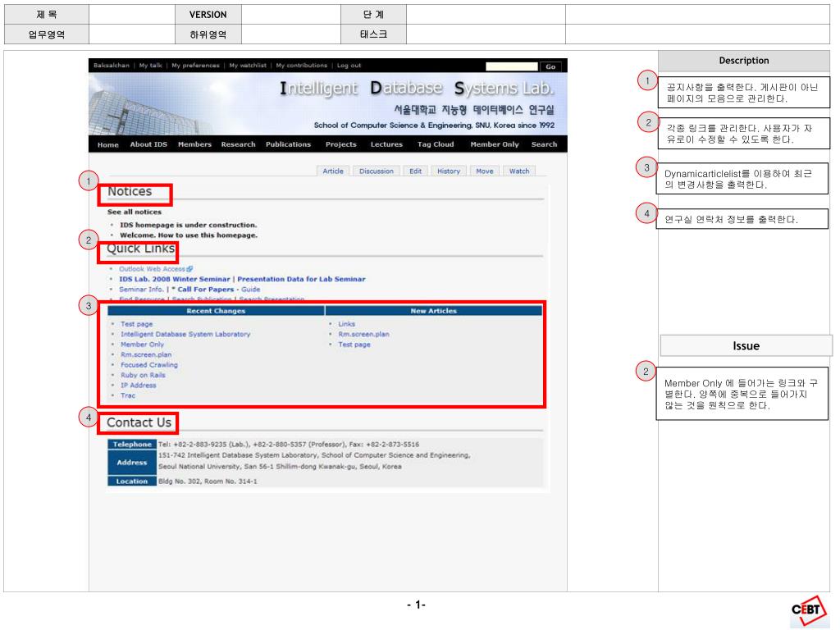840x630 pixels.
Task: Open IP Address link
Action: point(138,386)
